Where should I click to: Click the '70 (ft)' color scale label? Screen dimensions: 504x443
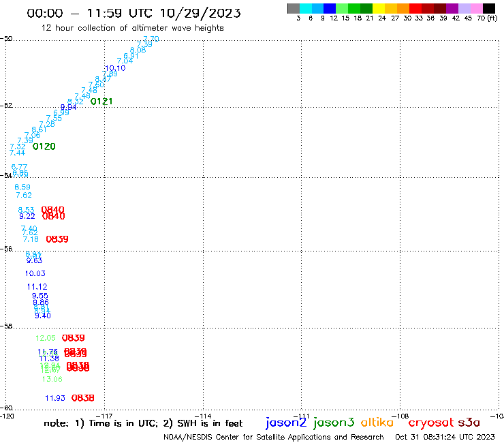point(487,18)
